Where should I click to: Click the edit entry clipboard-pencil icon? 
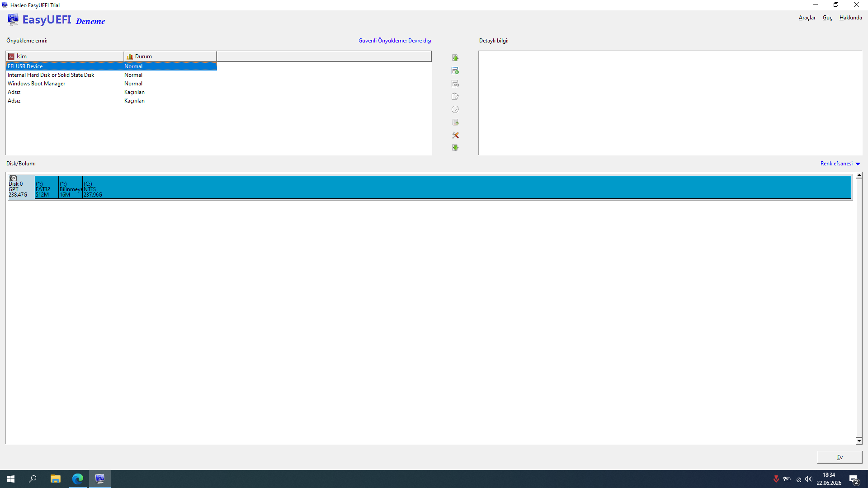click(x=455, y=97)
